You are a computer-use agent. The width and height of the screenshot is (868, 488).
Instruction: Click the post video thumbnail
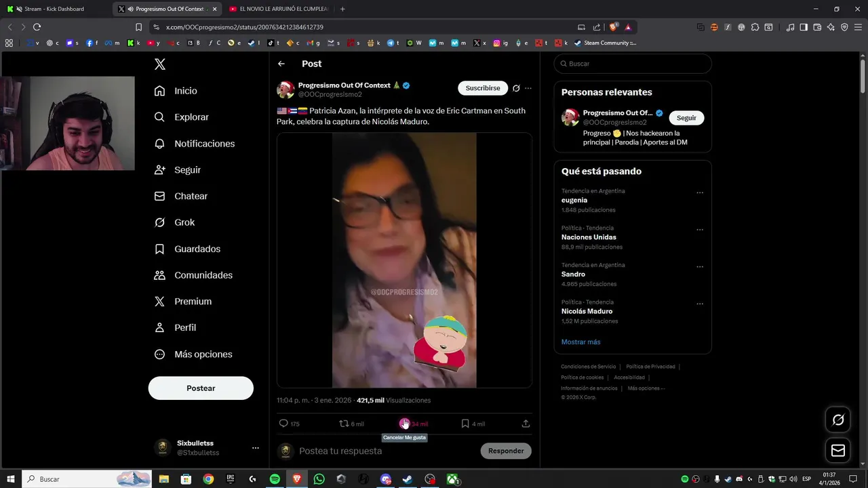(404, 260)
